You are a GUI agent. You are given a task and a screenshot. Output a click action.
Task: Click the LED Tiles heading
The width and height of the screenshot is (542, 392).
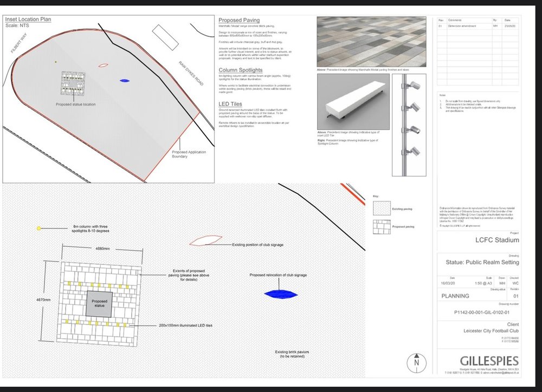click(230, 104)
